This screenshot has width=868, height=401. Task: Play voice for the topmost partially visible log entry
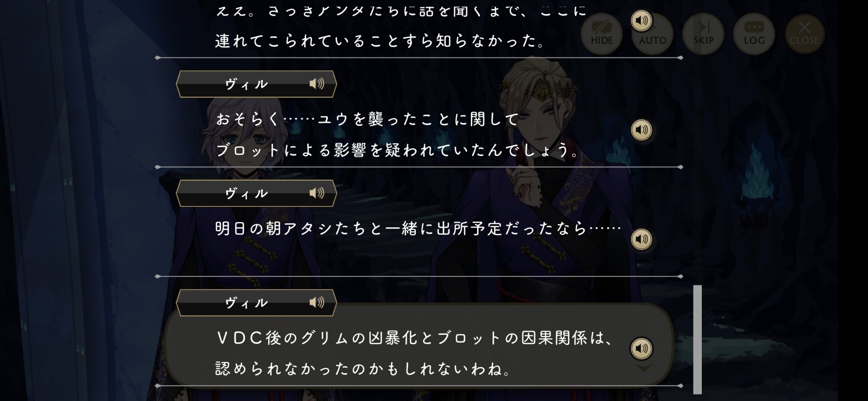click(641, 20)
